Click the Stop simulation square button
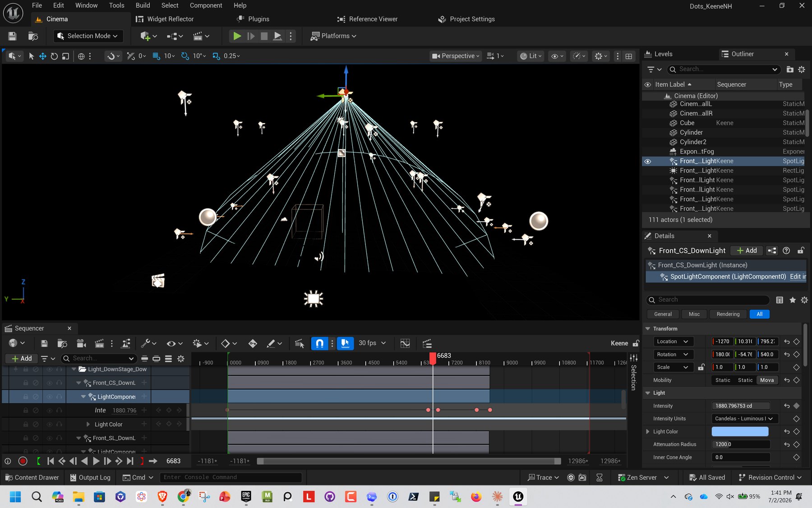 click(x=264, y=36)
